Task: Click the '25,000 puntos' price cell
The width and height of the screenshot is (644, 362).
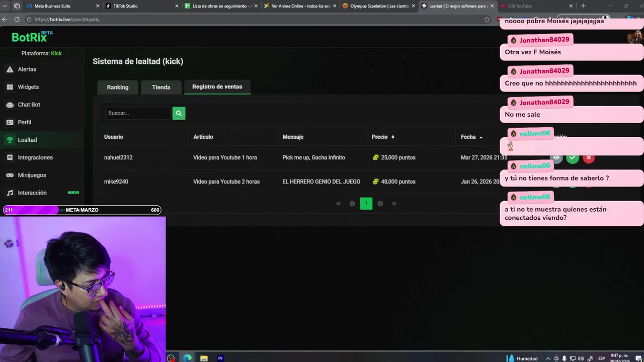Action: (x=394, y=157)
